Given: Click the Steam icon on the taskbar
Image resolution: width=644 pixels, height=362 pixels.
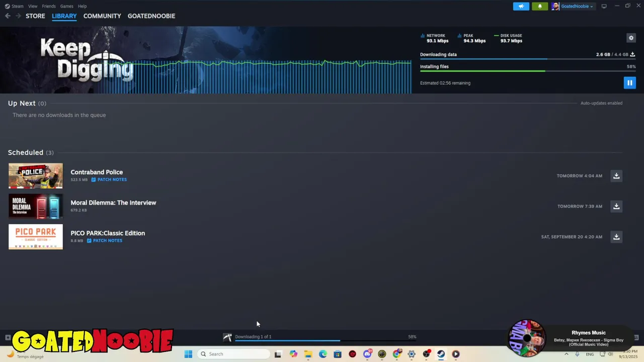Looking at the screenshot, I should coord(441,354).
